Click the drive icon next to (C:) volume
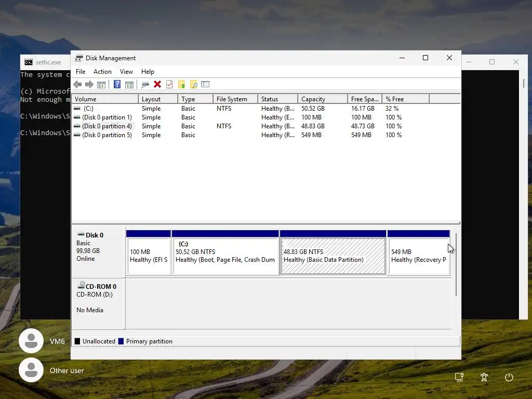 (77, 109)
